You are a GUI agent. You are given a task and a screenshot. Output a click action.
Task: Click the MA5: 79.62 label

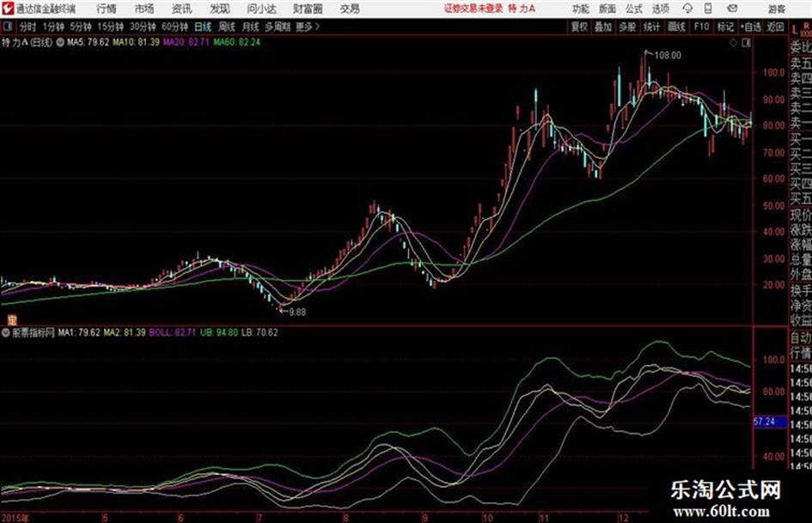[x=88, y=42]
